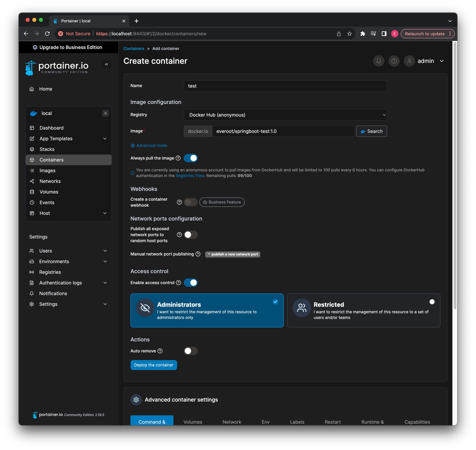Click the Advanced mode link
This screenshot has height=450, width=476.
149,146
